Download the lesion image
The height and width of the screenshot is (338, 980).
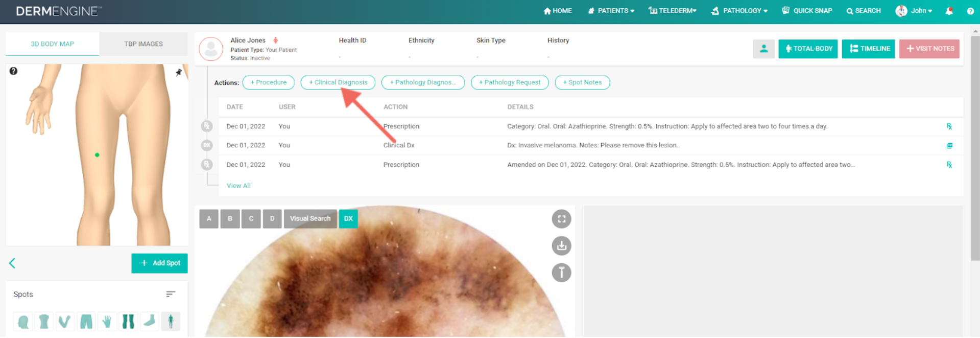pos(561,246)
